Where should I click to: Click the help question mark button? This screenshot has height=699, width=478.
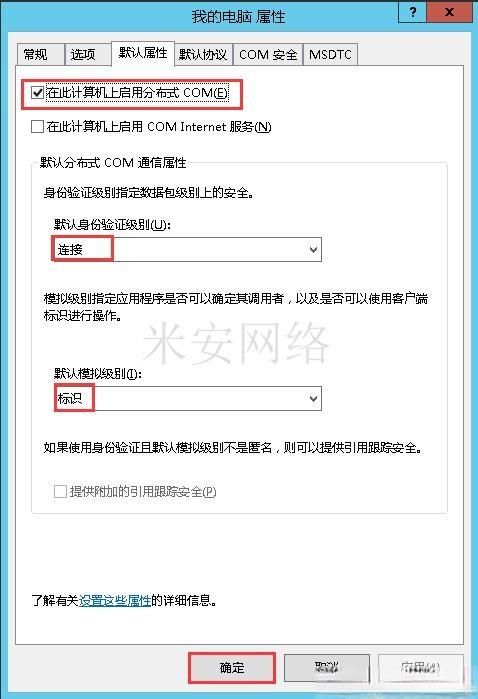click(412, 12)
